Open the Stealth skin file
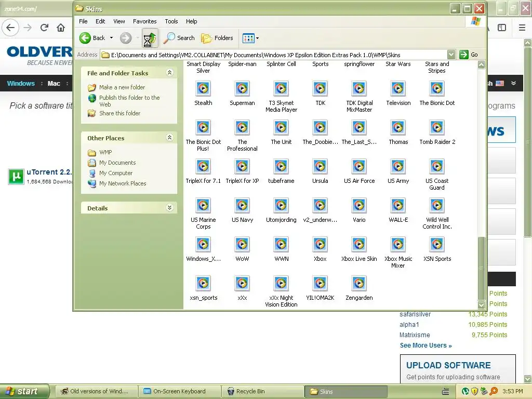532x399 pixels. coord(203,89)
